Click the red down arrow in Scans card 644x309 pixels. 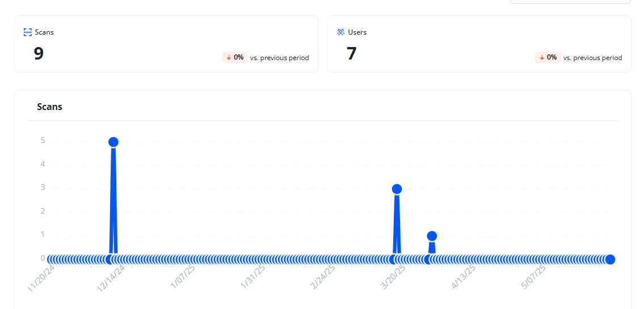point(229,57)
